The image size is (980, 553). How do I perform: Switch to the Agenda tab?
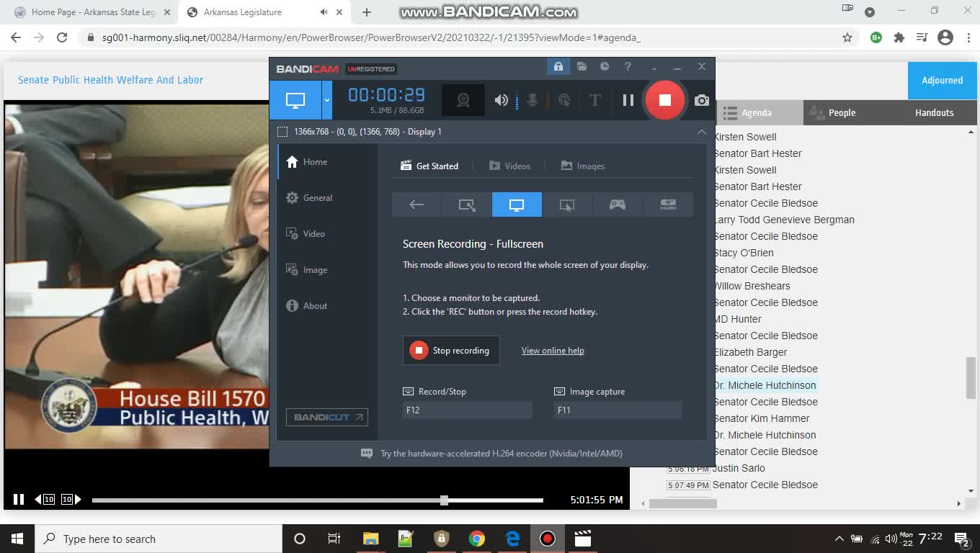759,112
